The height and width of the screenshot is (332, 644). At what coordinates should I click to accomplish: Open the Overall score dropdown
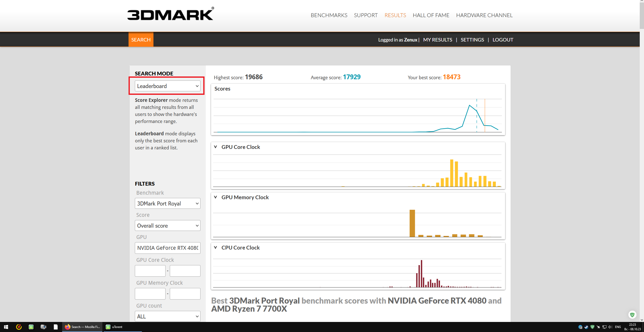coord(168,226)
